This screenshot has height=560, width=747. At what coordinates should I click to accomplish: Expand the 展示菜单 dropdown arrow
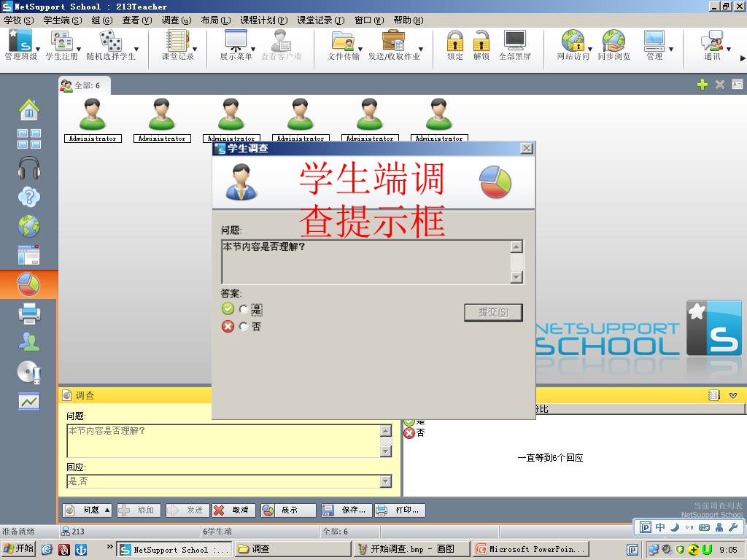(x=253, y=49)
